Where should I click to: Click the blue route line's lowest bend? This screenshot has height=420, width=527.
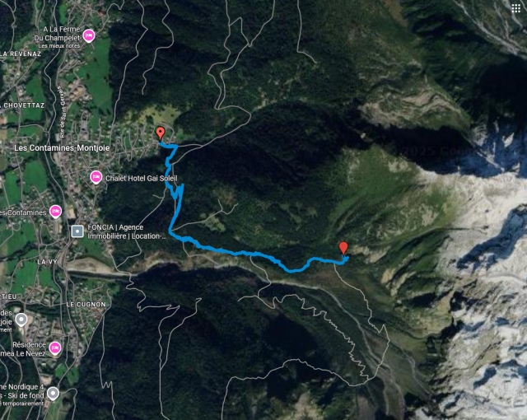291,270
